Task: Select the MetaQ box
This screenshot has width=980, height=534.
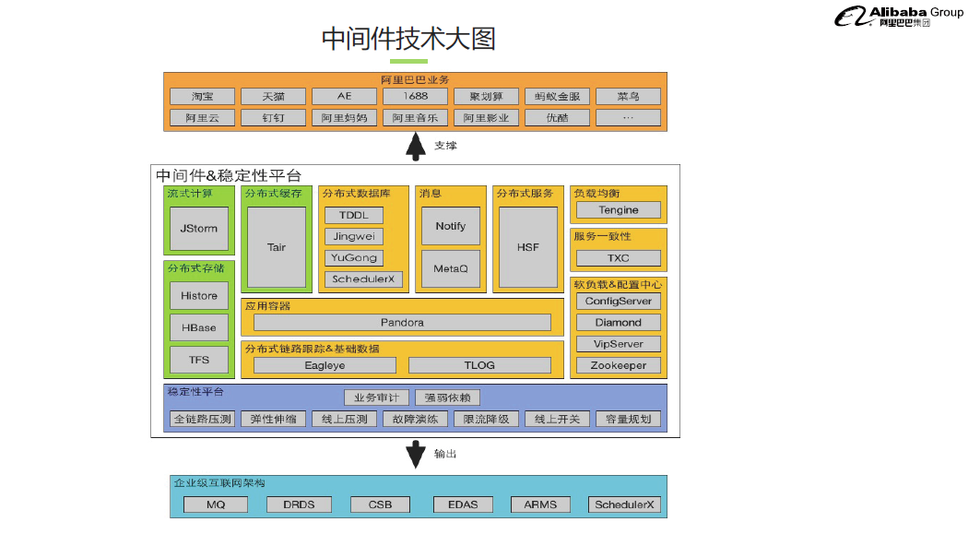Action: click(x=451, y=268)
